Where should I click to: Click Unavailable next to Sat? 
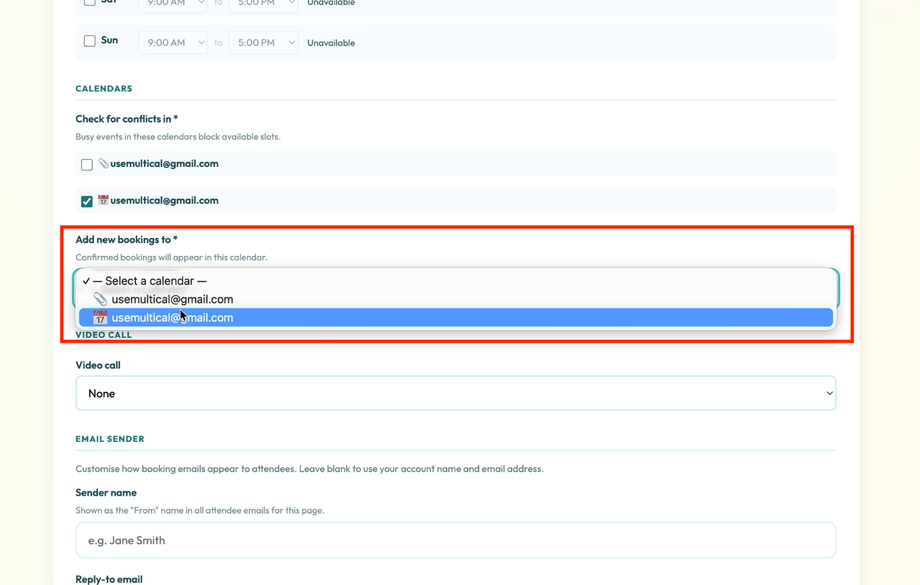coord(331,3)
